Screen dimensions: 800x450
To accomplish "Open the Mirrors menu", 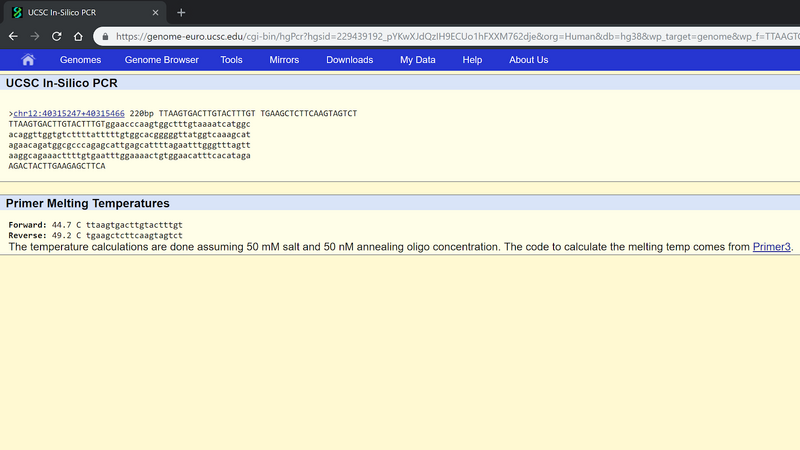I will [x=284, y=60].
